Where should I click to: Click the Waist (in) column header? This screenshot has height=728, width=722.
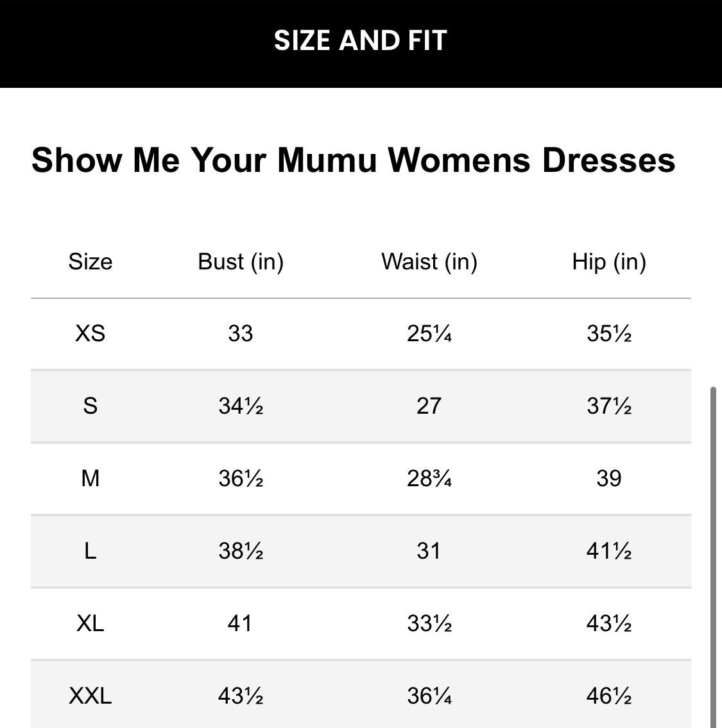pyautogui.click(x=429, y=262)
